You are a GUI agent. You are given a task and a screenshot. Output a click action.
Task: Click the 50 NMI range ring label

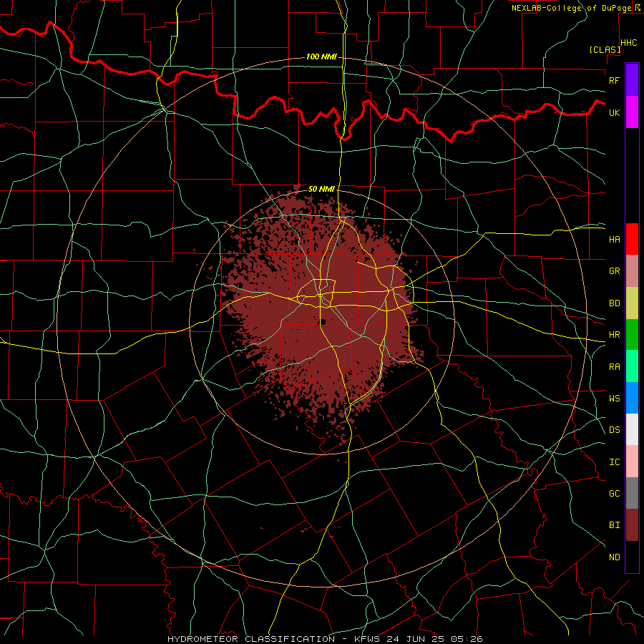tap(321, 189)
